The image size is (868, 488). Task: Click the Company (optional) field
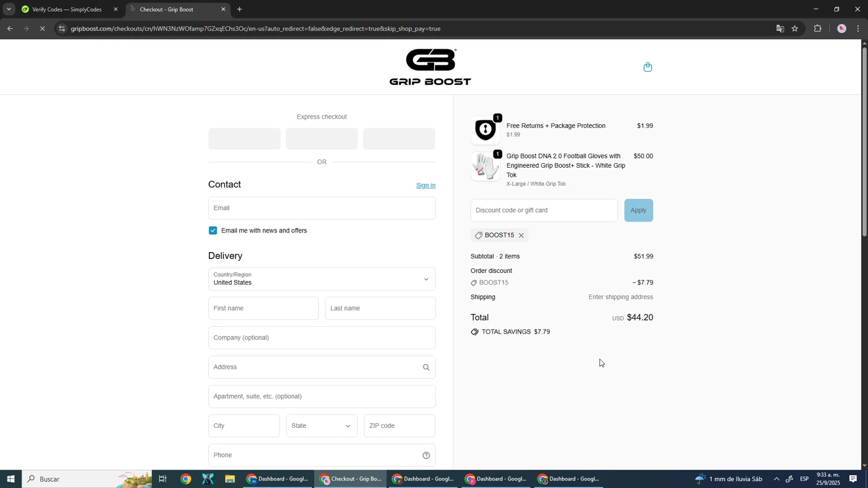point(322,338)
